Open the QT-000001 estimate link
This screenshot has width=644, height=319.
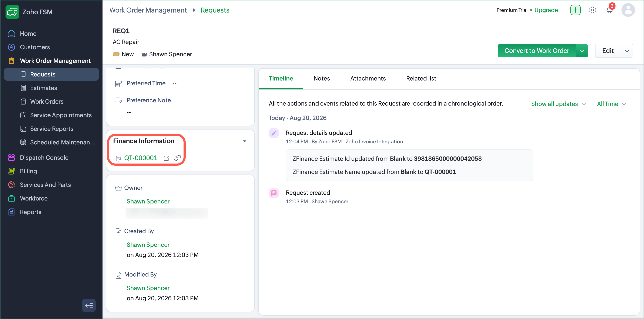[x=141, y=158]
